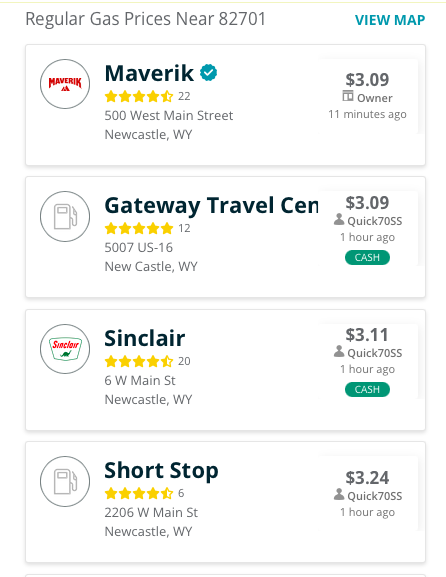Screen dimensions: 446x577
Task: Select the Gateway Travel Center pump icon
Action: 65,216
